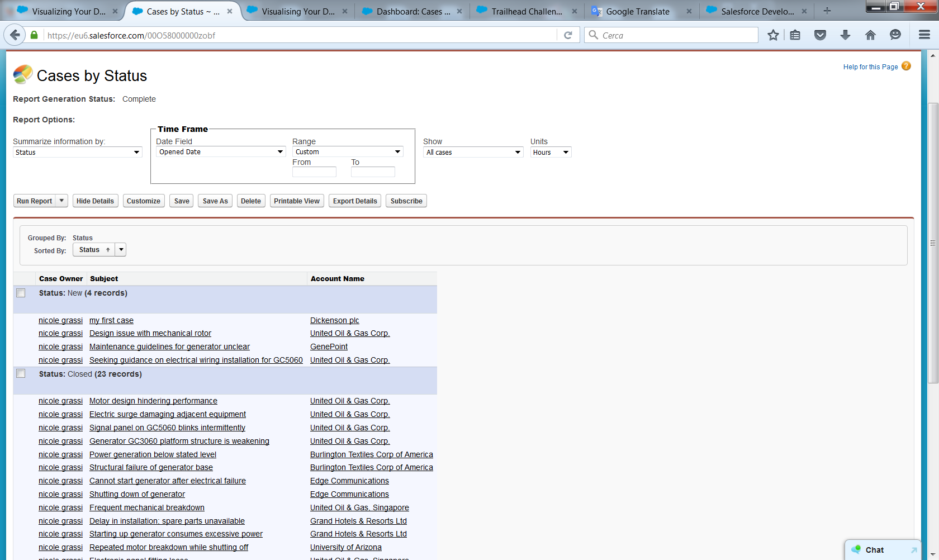Click the Save button

[x=182, y=201]
